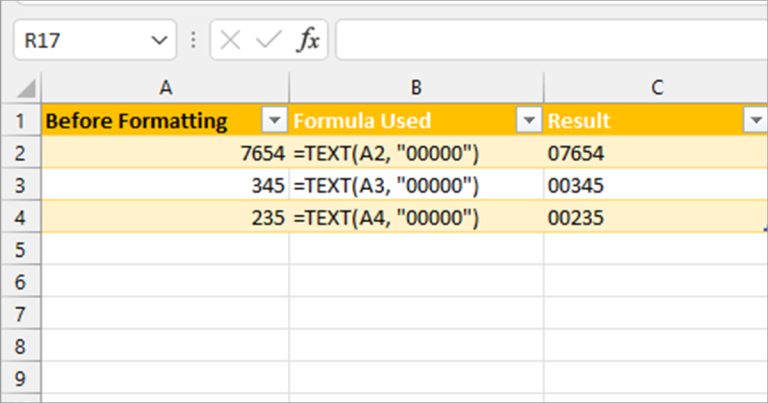768x403 pixels.
Task: Select row 1 header
Action: tap(20, 120)
